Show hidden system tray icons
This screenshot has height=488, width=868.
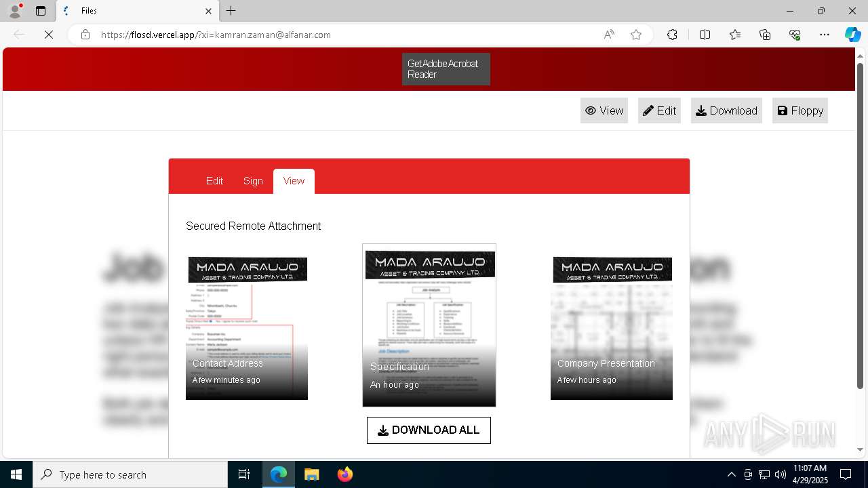[731, 474]
